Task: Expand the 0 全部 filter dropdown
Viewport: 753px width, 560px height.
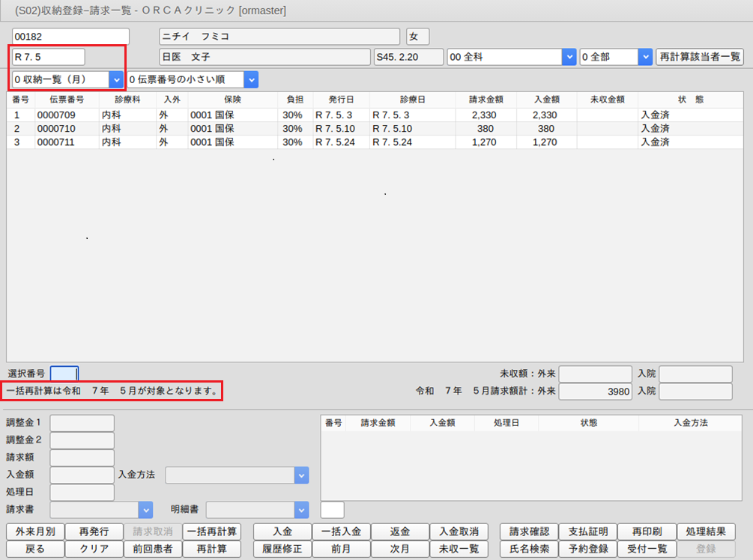Action: pos(645,57)
